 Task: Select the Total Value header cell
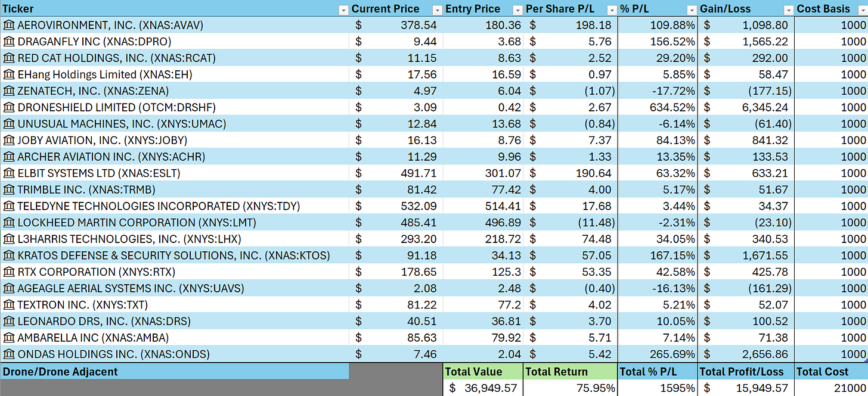pyautogui.click(x=483, y=372)
